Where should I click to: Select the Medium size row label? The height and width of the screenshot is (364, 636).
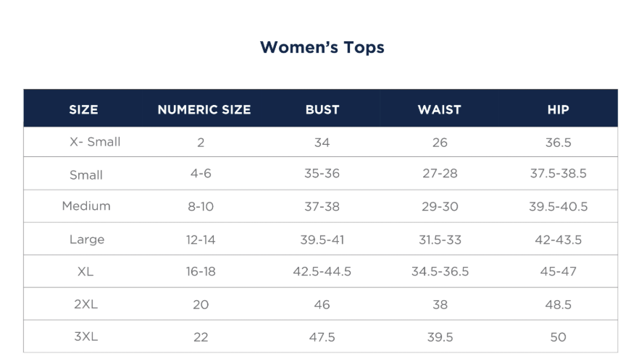[x=86, y=206]
